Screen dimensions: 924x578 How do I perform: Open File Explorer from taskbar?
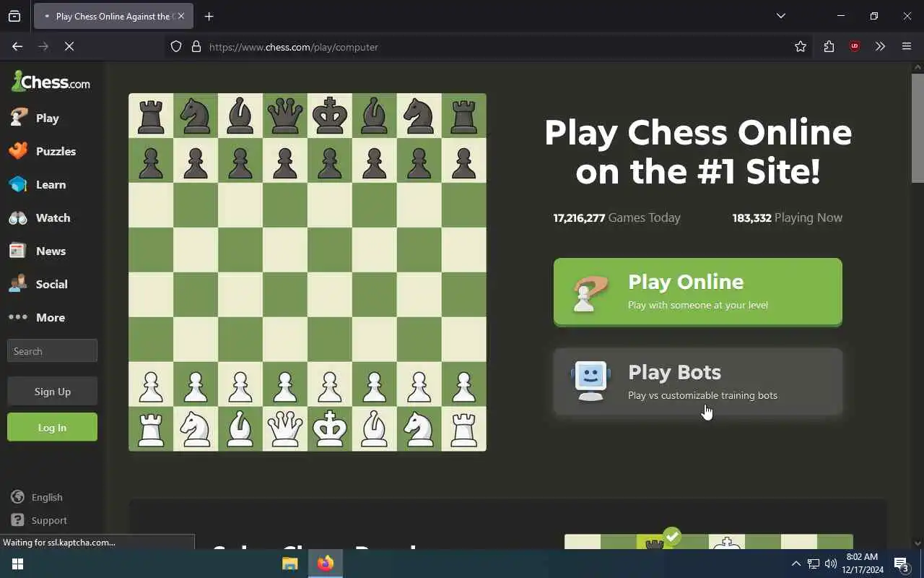(x=289, y=564)
